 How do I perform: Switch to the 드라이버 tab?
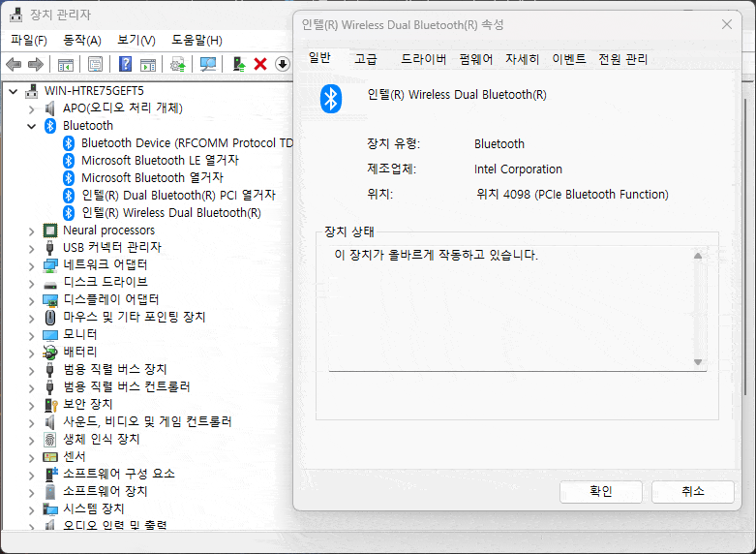[423, 59]
